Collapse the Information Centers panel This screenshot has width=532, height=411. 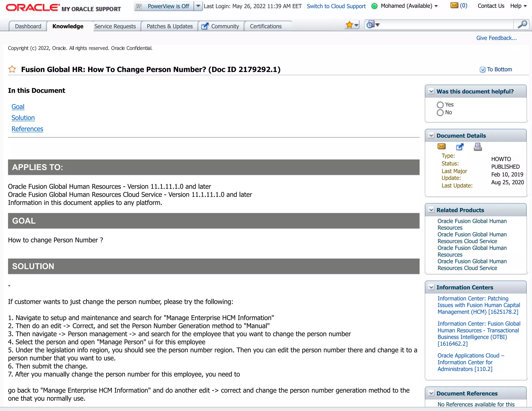click(x=431, y=287)
